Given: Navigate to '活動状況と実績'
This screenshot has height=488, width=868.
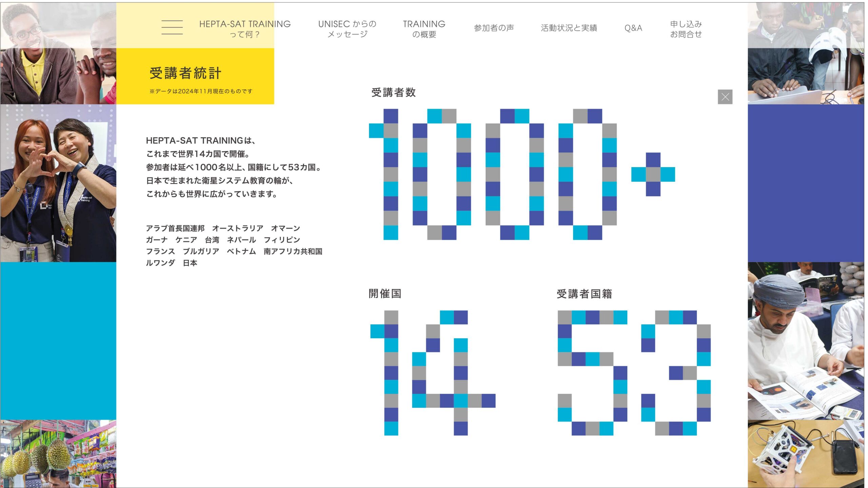Looking at the screenshot, I should 569,28.
